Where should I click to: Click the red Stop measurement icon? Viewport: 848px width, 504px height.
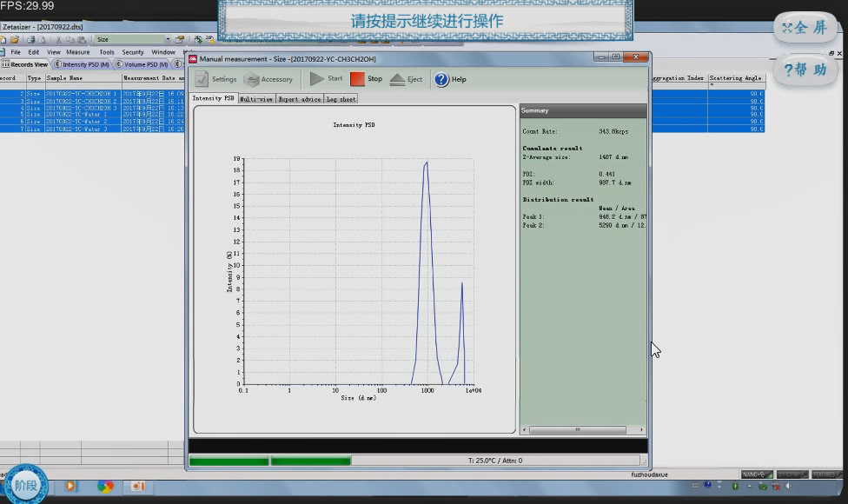tap(358, 79)
